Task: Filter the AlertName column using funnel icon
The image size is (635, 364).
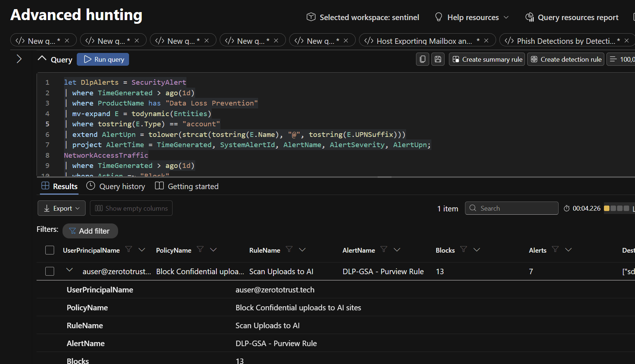Action: 384,249
